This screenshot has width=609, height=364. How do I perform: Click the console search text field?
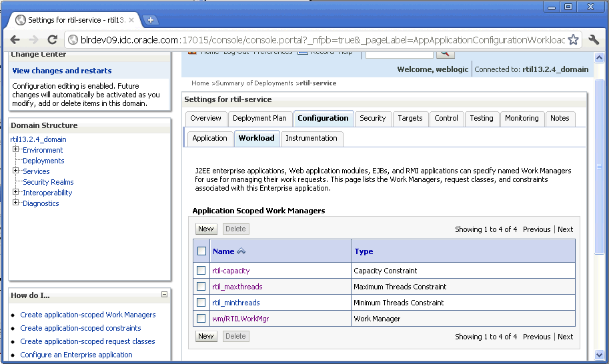tap(400, 54)
